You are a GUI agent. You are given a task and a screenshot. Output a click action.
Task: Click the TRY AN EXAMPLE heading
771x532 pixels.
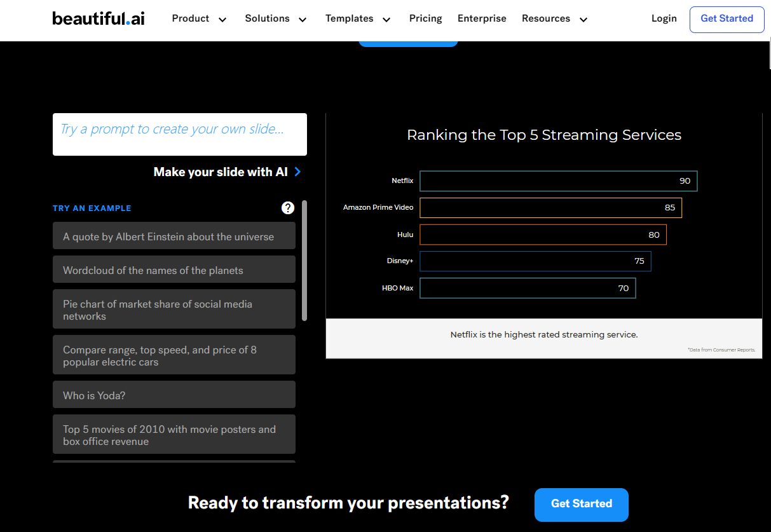[x=92, y=208]
